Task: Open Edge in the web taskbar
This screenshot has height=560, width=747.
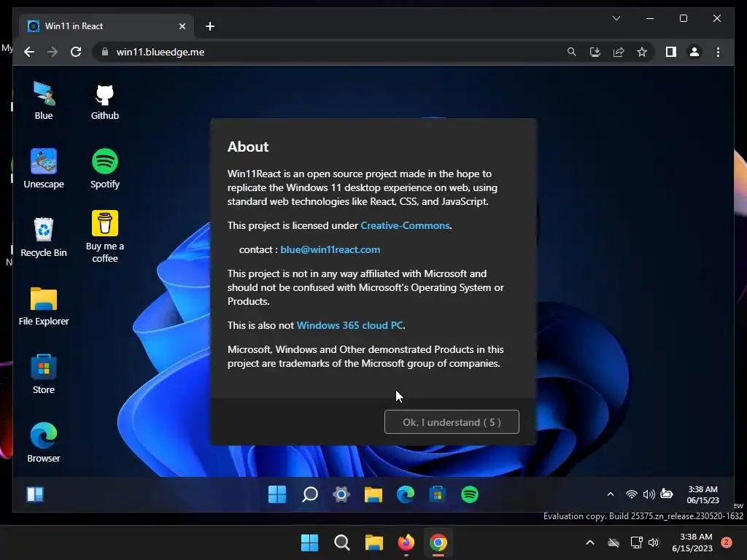Action: tap(406, 494)
